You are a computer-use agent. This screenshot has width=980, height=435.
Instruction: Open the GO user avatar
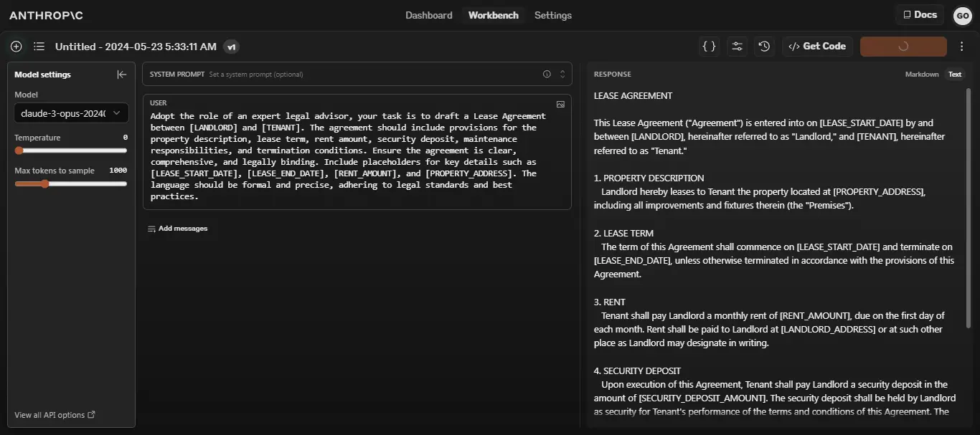point(962,15)
